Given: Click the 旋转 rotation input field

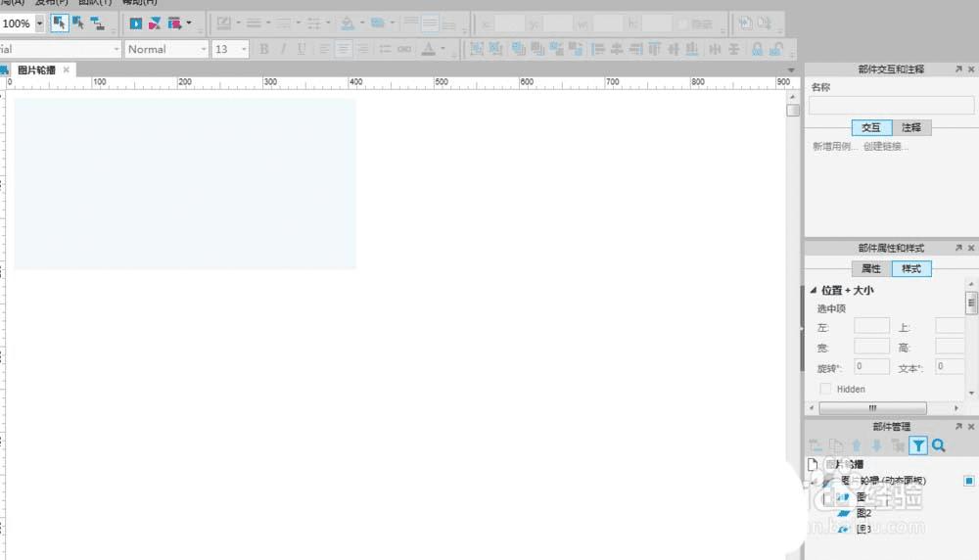Looking at the screenshot, I should click(871, 366).
